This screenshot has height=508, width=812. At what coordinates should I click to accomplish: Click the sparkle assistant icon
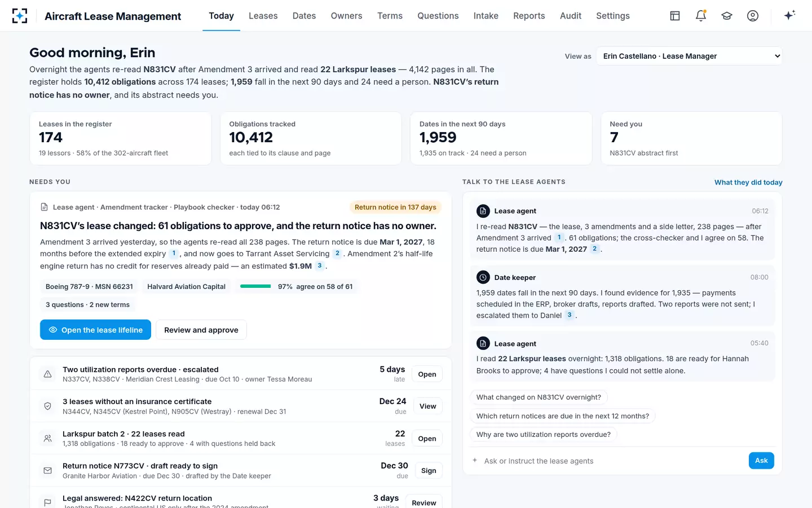click(x=789, y=15)
